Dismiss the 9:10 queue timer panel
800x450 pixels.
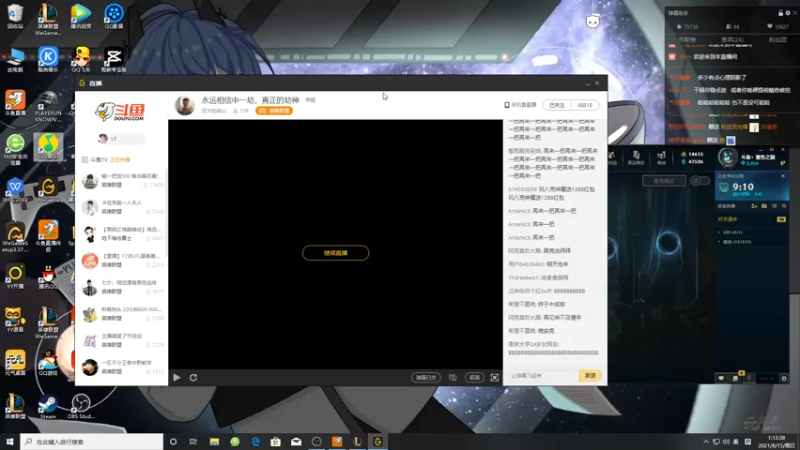pyautogui.click(x=783, y=176)
